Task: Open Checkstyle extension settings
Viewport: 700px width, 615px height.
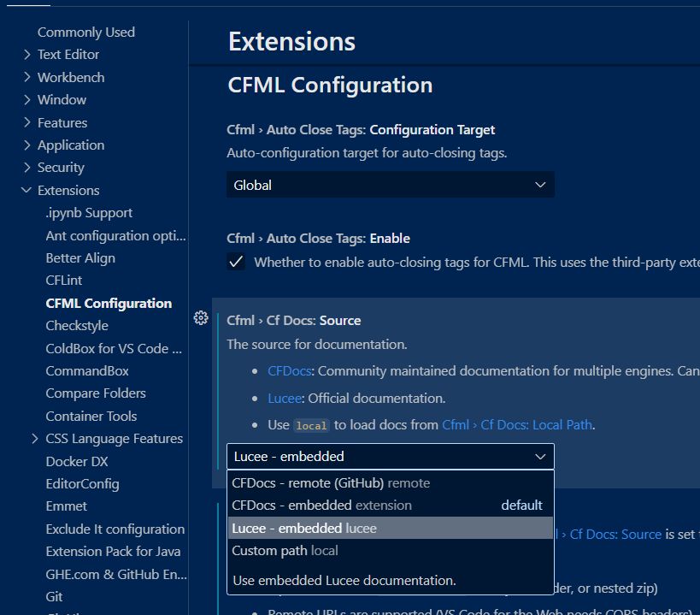Action: (77, 326)
